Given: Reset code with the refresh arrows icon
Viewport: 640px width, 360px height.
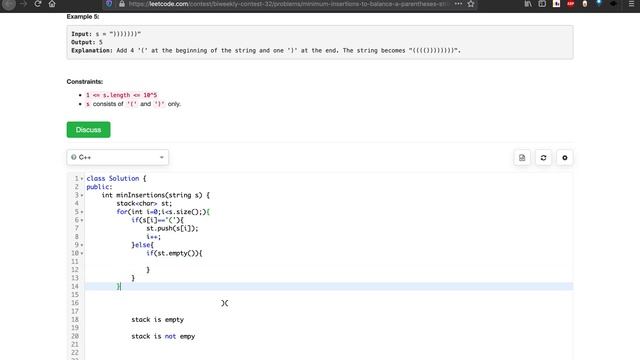Looking at the screenshot, I should click(543, 158).
